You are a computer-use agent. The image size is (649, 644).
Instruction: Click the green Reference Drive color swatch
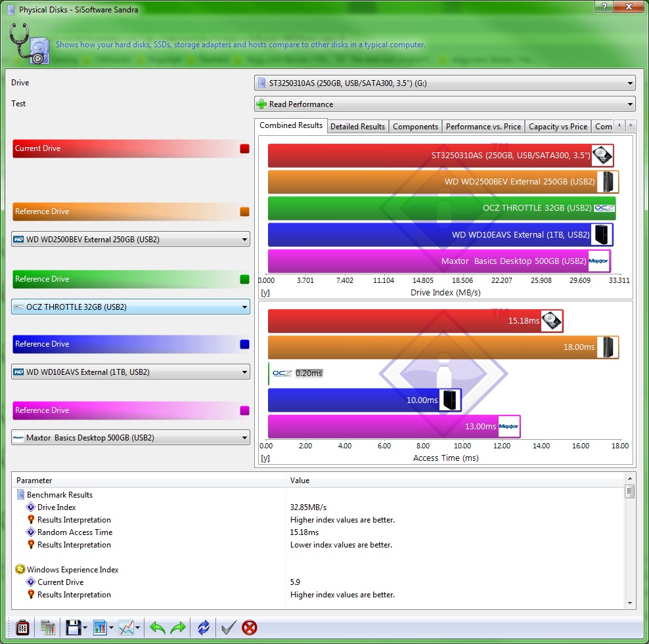click(244, 279)
